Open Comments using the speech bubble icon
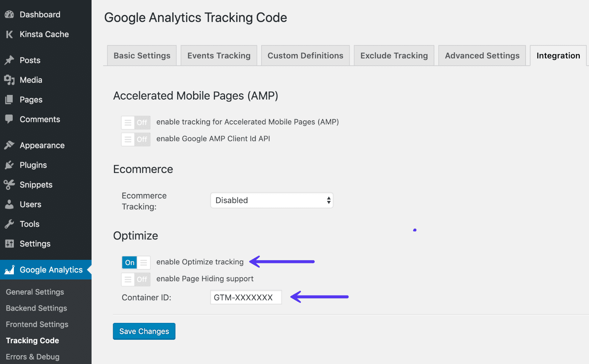Image resolution: width=589 pixels, height=364 pixels. coord(10,119)
